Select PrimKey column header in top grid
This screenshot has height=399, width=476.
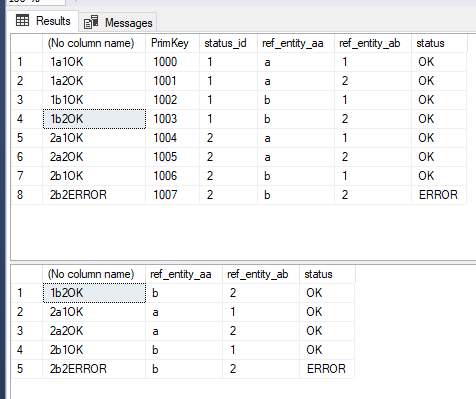click(x=172, y=43)
